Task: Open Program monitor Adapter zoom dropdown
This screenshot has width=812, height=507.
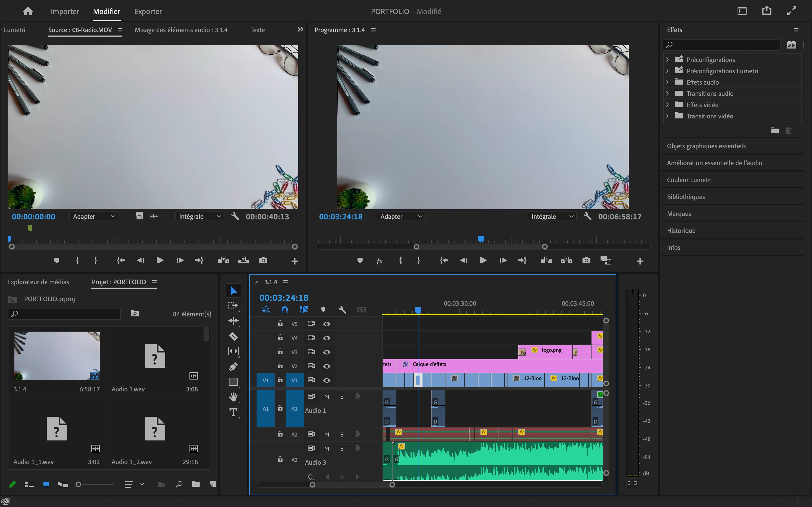Action: click(x=401, y=217)
